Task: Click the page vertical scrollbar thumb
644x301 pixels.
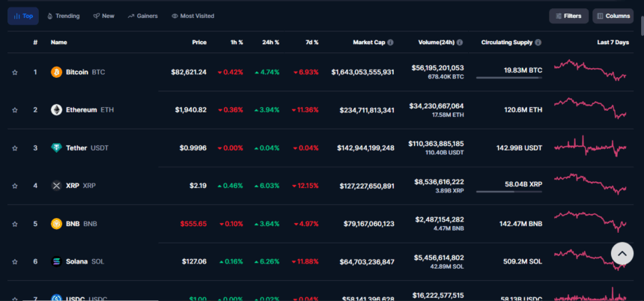Action: click(642, 27)
